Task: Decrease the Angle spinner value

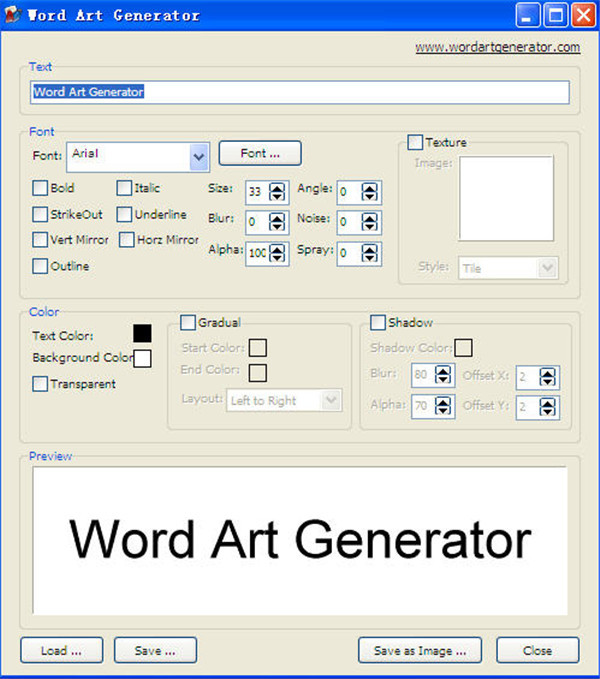Action: 370,196
